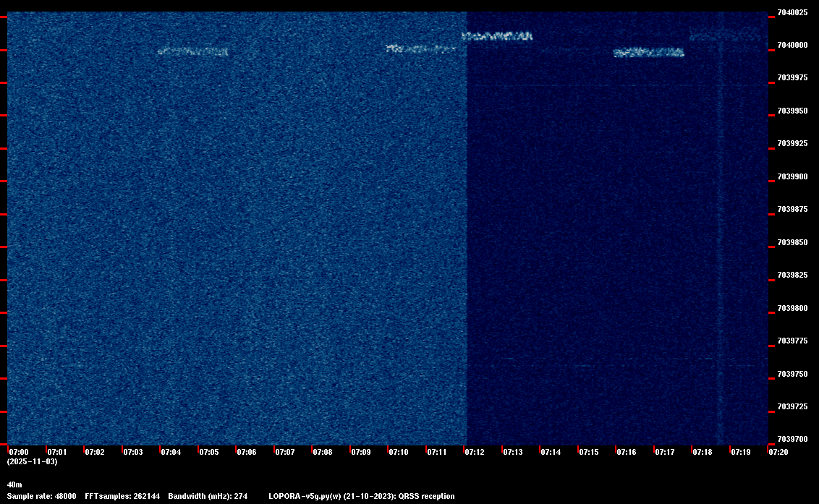Click the 7039975 frequency label
This screenshot has height=504, width=819.
click(792, 77)
